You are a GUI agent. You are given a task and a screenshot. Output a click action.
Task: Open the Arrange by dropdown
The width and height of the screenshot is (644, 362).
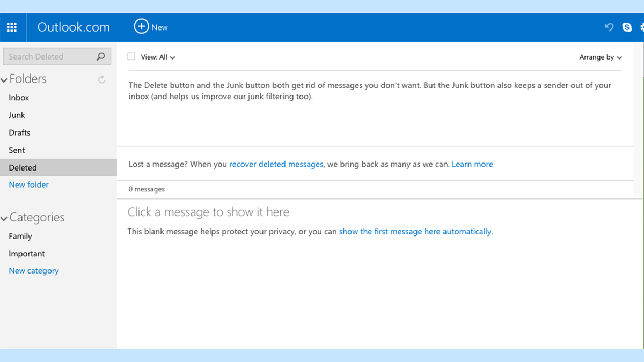point(600,57)
